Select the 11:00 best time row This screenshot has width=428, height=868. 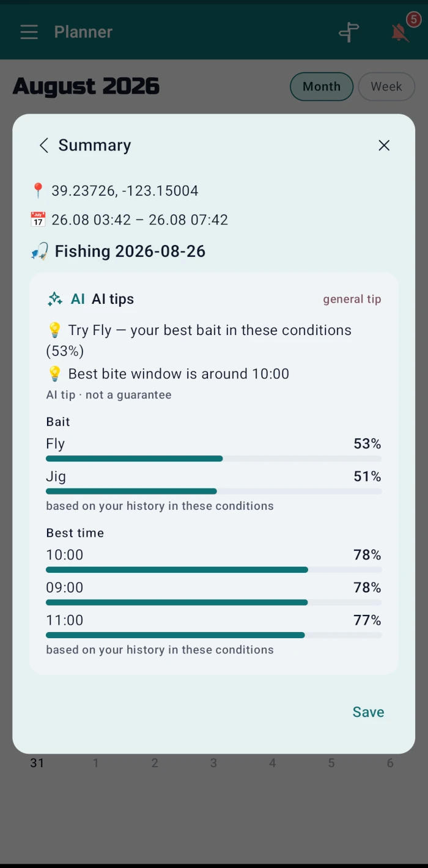[x=214, y=627]
